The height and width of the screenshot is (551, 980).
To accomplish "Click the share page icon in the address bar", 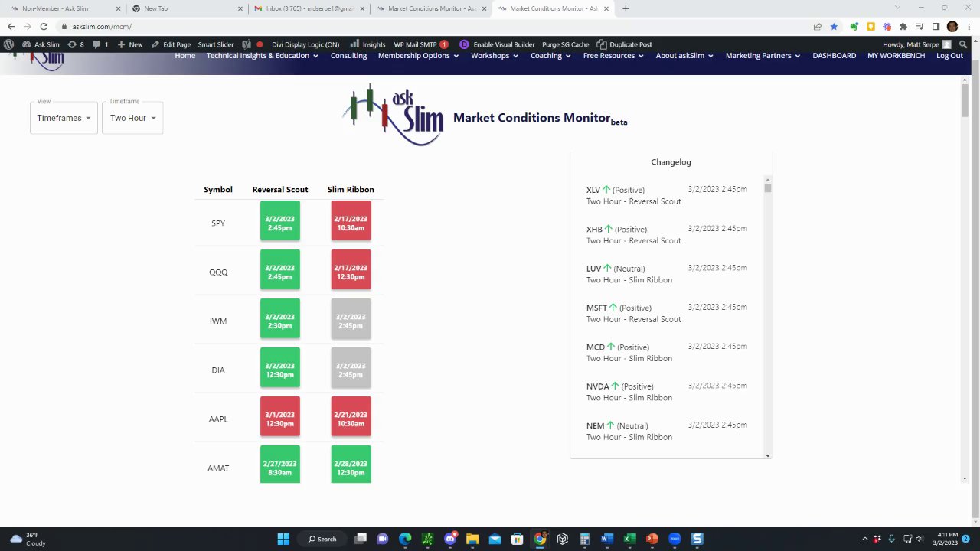I will (x=818, y=27).
